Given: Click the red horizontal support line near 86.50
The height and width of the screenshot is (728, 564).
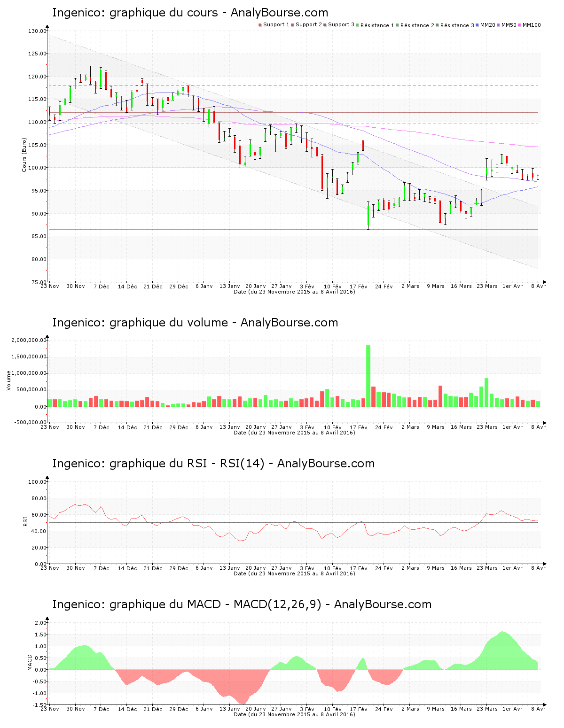Looking at the screenshot, I should (x=293, y=230).
